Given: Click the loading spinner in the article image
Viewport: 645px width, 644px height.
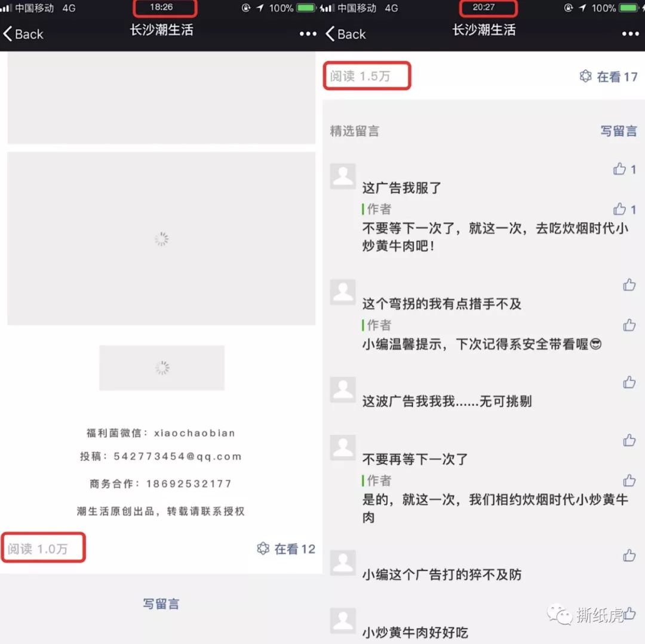Looking at the screenshot, I should (x=161, y=239).
